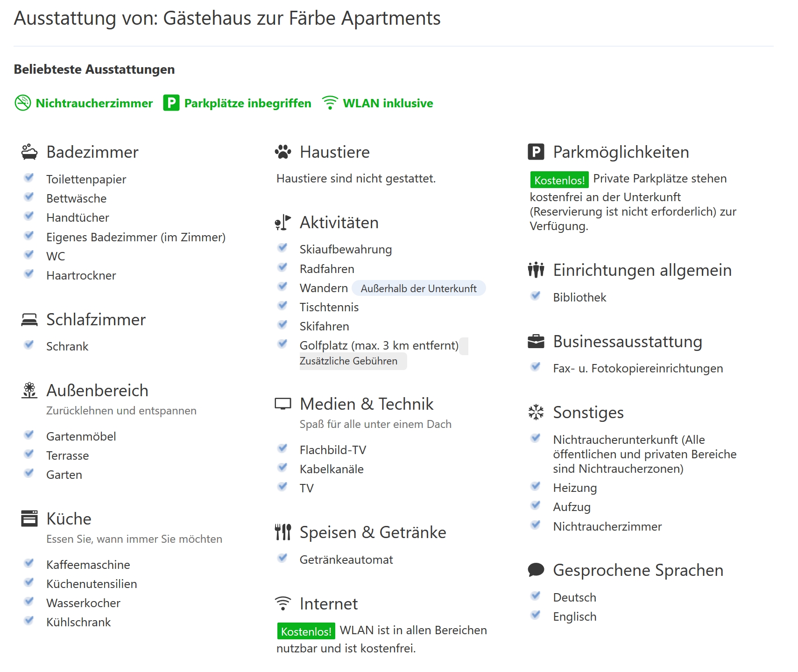Click the fork and knife Speisen icon
This screenshot has width=798, height=672.
coord(283,532)
